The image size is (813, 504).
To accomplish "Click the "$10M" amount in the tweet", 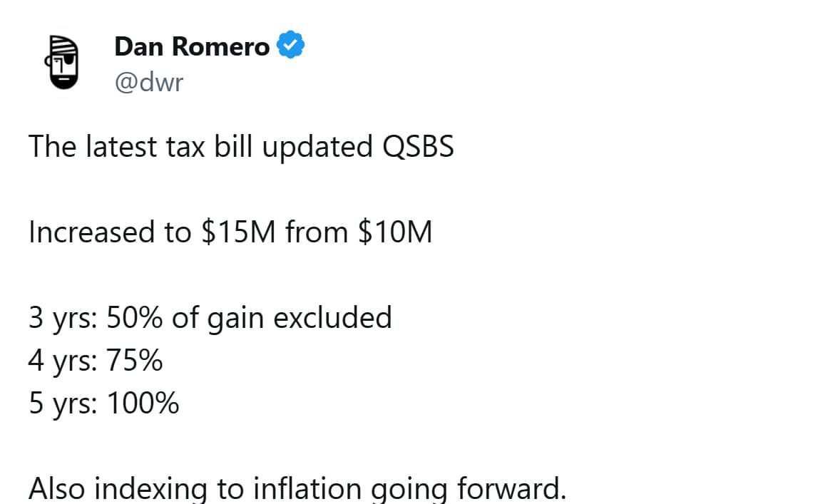I will pos(395,232).
